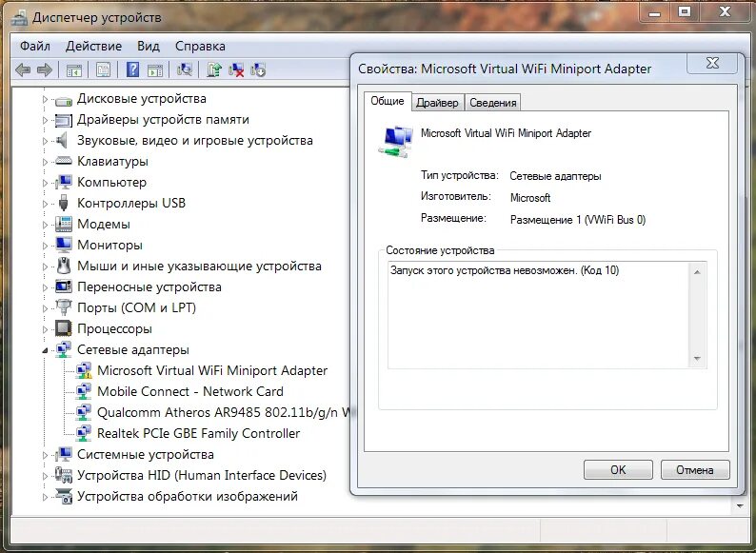Image resolution: width=756 pixels, height=553 pixels.
Task: Select Microsoft Virtual WiFi Miniport Adapter entry
Action: click(212, 371)
